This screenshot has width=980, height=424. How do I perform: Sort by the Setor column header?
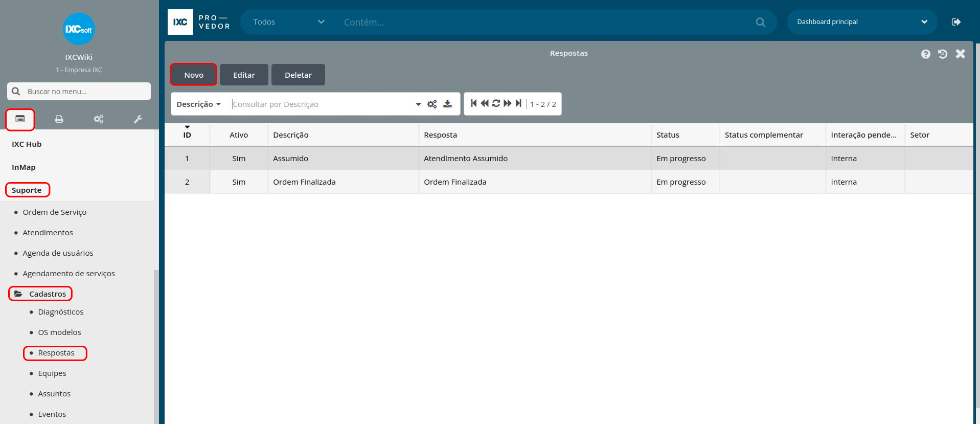939,135
